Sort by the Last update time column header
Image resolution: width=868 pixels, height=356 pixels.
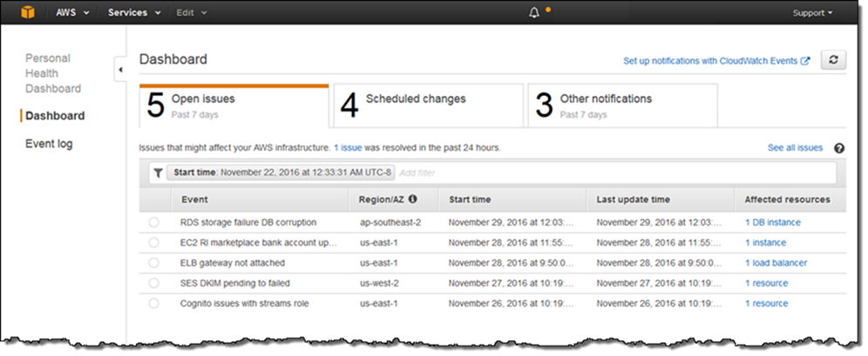coord(633,199)
